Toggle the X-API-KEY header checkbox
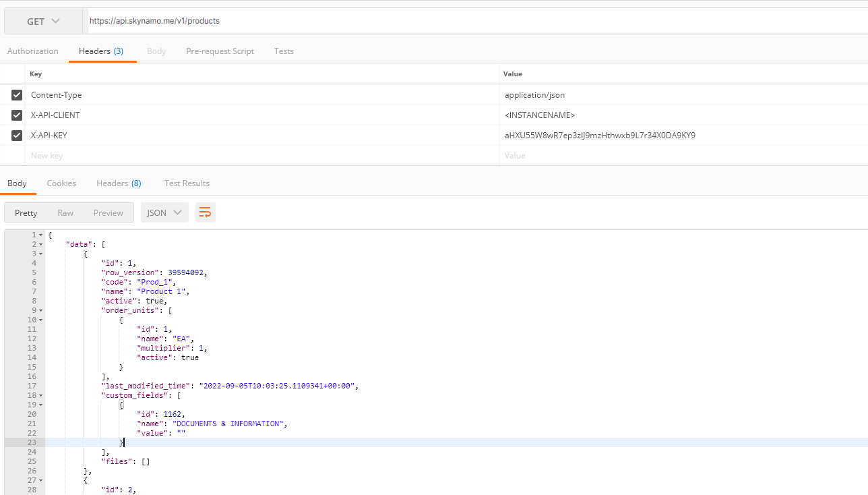Image resolution: width=868 pixels, height=495 pixels. coord(17,136)
